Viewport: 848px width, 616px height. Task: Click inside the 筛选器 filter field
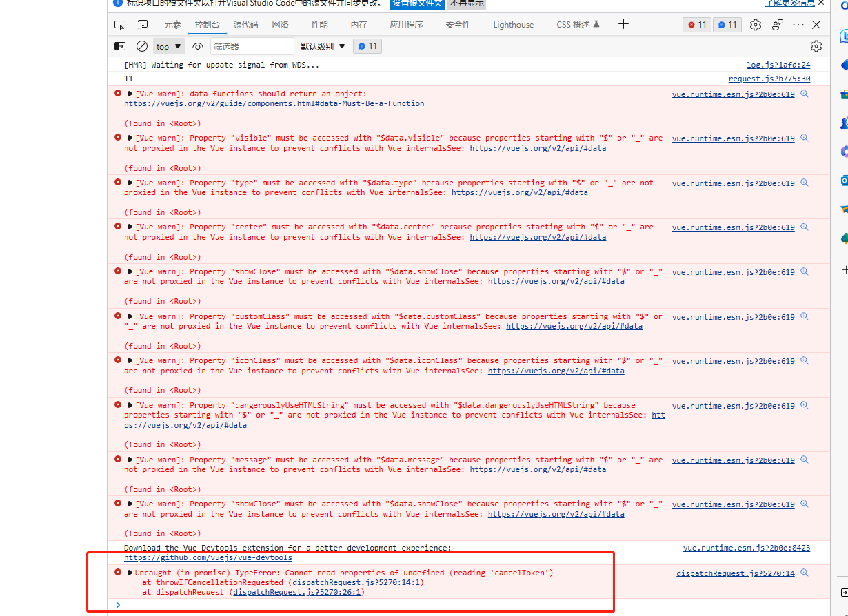(252, 45)
